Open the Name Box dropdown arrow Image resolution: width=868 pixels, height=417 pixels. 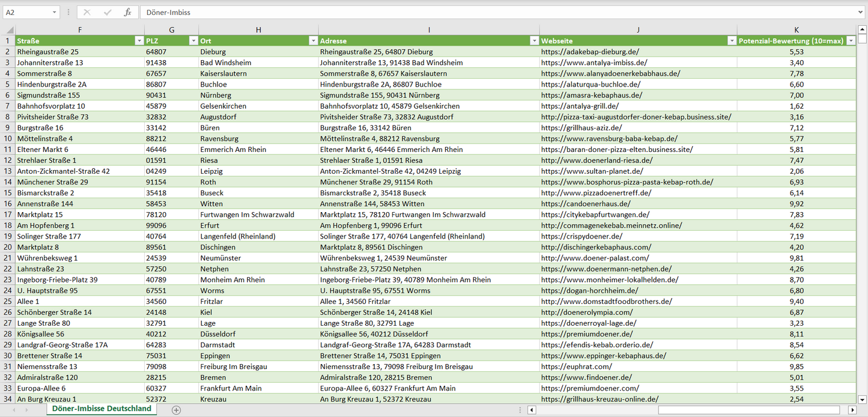pos(54,12)
